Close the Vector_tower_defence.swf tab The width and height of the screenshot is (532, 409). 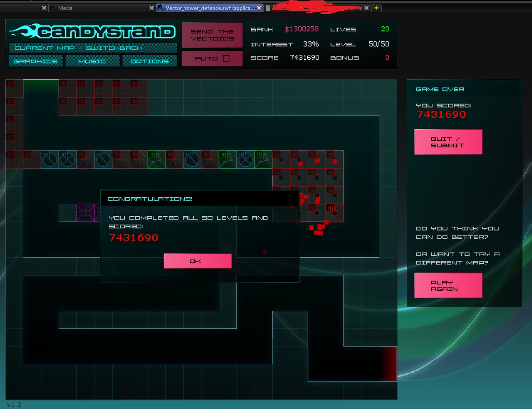[x=259, y=8]
